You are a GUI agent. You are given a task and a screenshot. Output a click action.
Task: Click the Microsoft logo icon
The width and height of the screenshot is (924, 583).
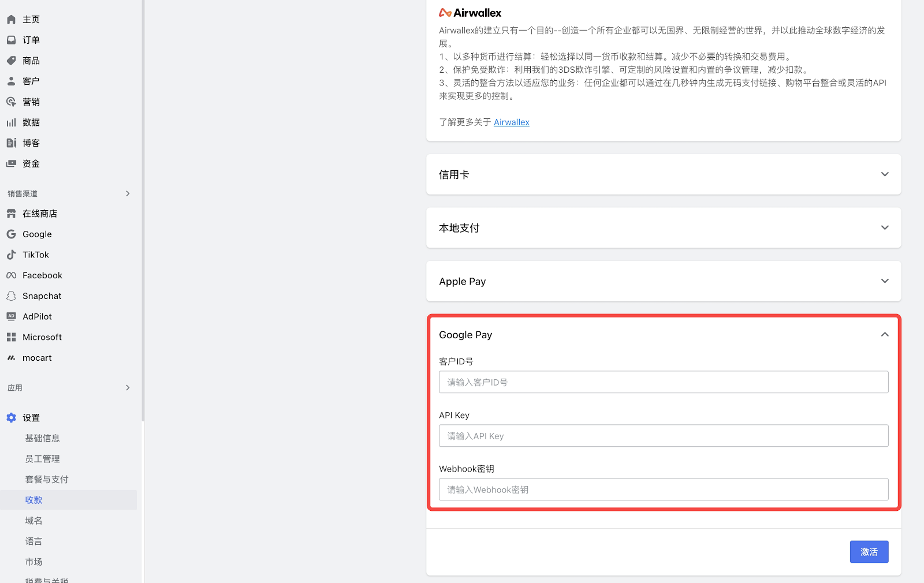click(x=11, y=337)
